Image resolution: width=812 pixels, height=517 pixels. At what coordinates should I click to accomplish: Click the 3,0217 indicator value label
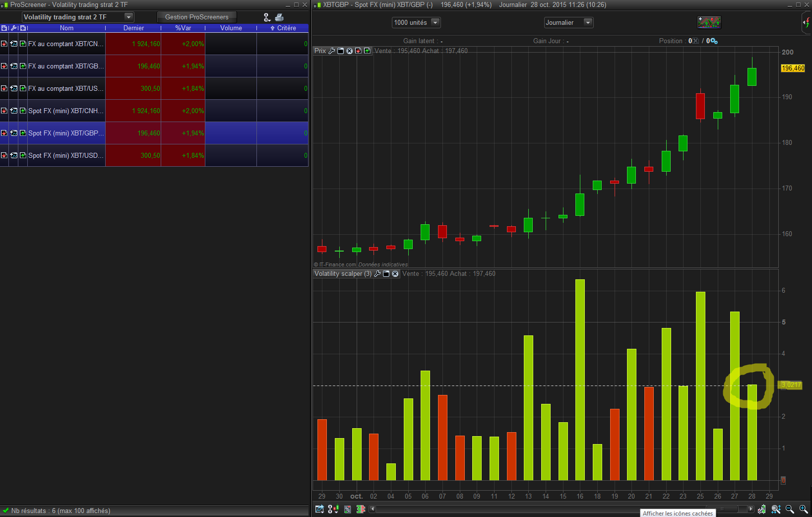pos(791,385)
